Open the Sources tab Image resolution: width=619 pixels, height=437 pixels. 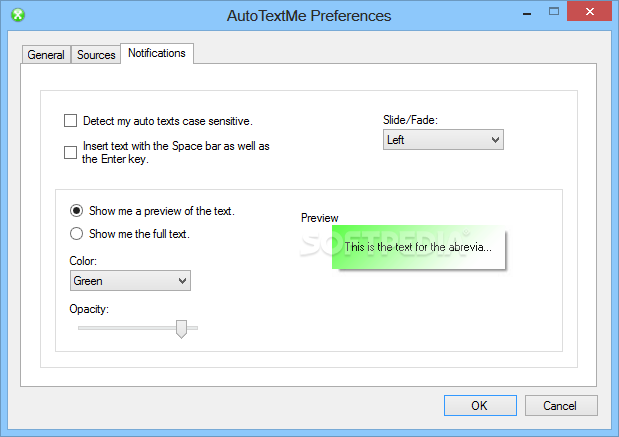(96, 54)
